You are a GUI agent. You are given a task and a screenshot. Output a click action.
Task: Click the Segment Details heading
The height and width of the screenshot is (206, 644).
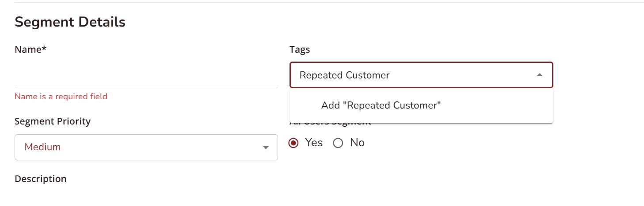click(x=70, y=22)
